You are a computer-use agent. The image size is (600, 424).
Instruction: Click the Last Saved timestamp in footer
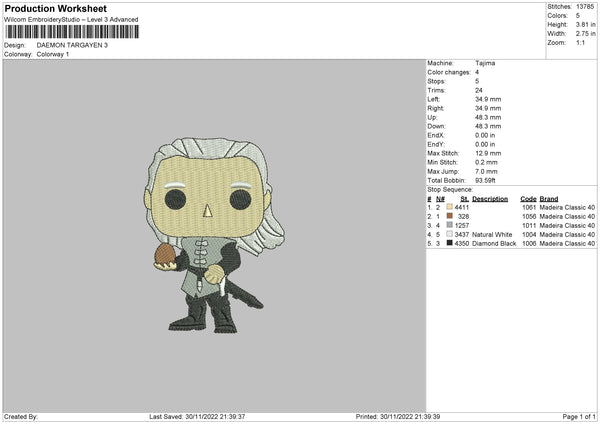click(197, 416)
